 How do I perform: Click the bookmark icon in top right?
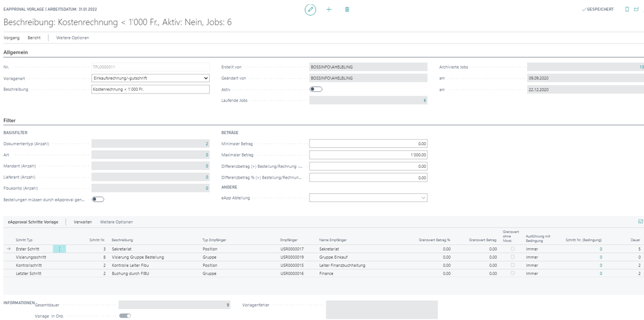[x=627, y=9]
